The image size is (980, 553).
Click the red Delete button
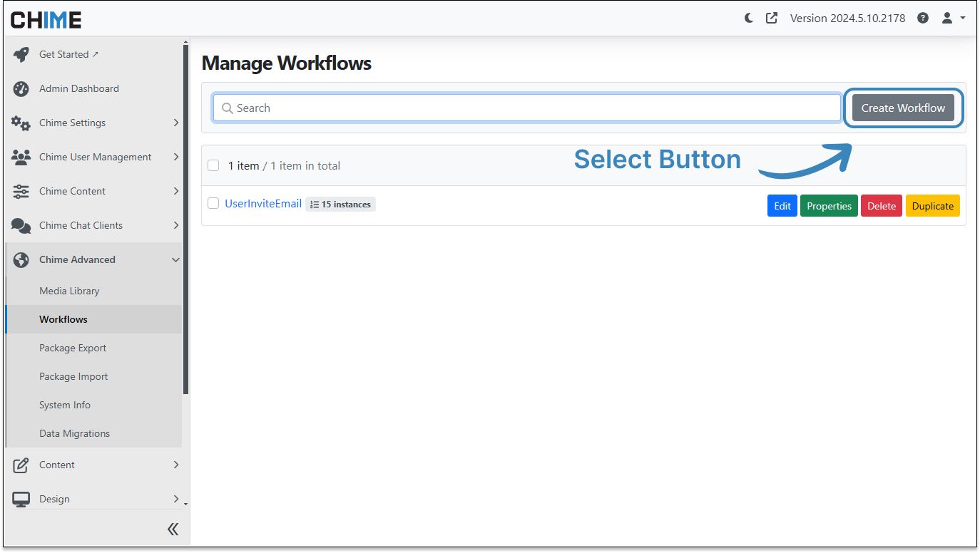pyautogui.click(x=882, y=206)
